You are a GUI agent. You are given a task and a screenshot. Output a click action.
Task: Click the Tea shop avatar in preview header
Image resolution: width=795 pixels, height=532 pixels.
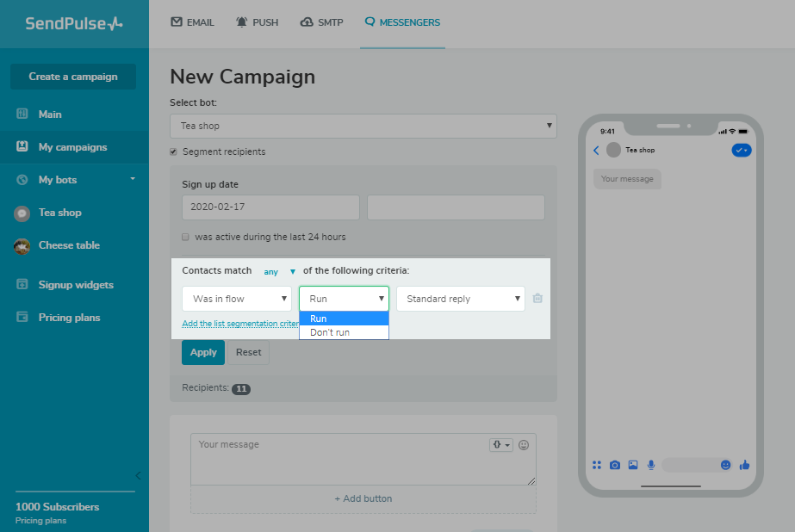613,150
